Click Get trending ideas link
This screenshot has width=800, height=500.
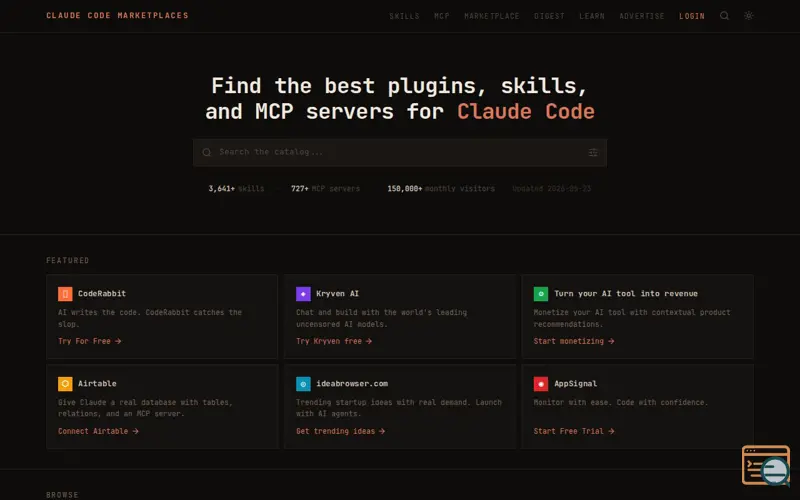click(340, 431)
